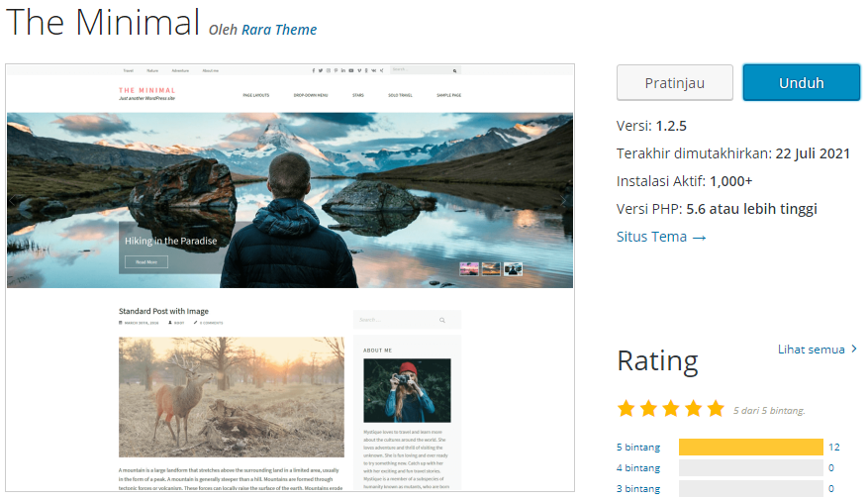Click the empty 4 bintang rating bar
The height and width of the screenshot is (501, 868).
[750, 467]
